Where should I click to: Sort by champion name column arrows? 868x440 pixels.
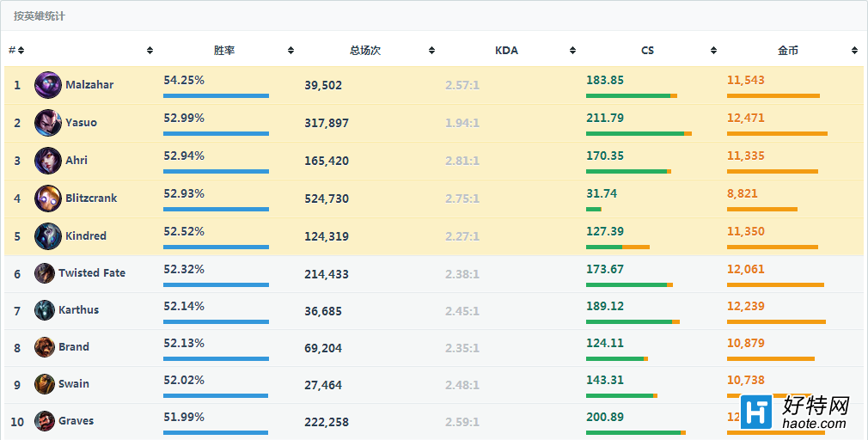pos(150,51)
